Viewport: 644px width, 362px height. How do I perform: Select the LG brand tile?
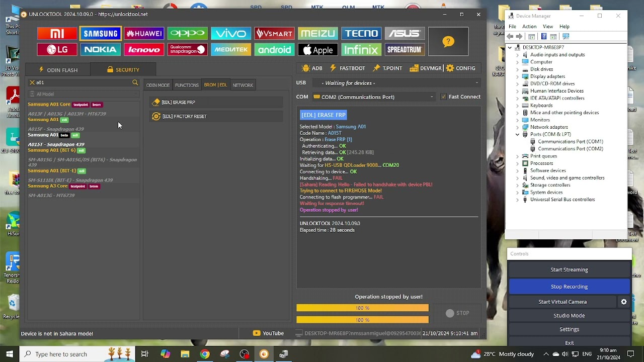click(x=57, y=50)
